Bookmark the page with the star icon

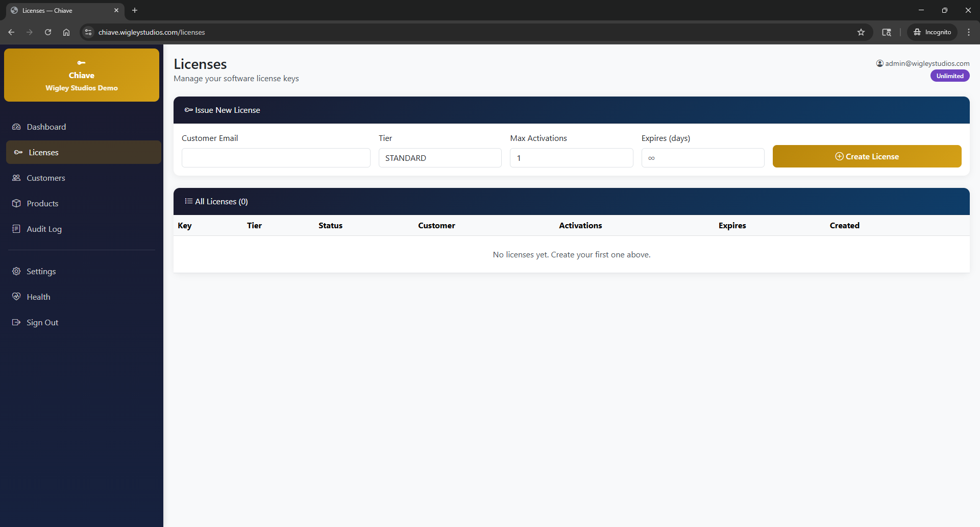[x=861, y=32]
